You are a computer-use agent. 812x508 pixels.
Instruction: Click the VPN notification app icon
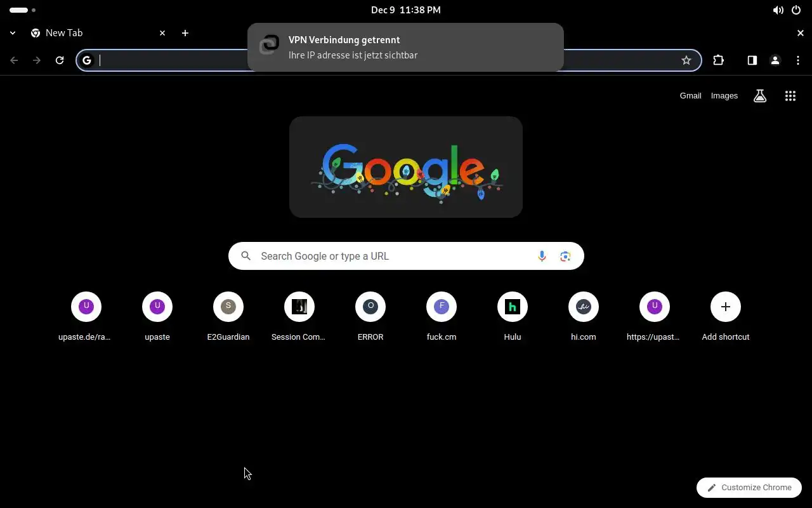(270, 44)
